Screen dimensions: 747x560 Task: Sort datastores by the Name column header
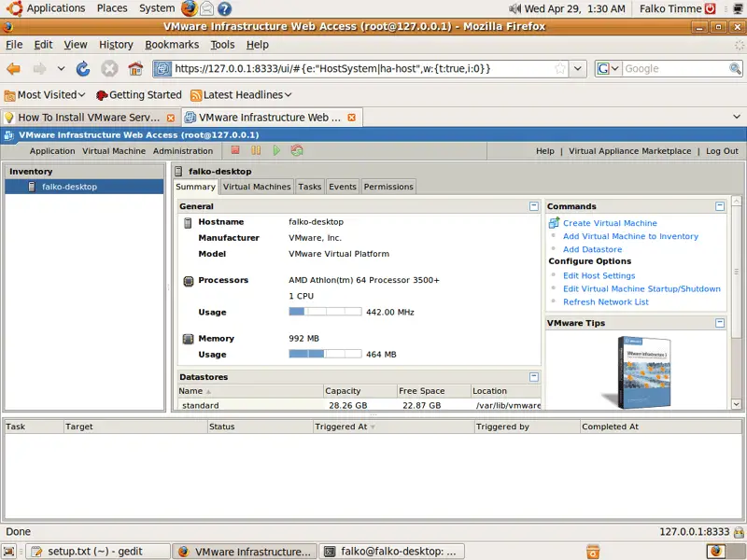pos(249,391)
